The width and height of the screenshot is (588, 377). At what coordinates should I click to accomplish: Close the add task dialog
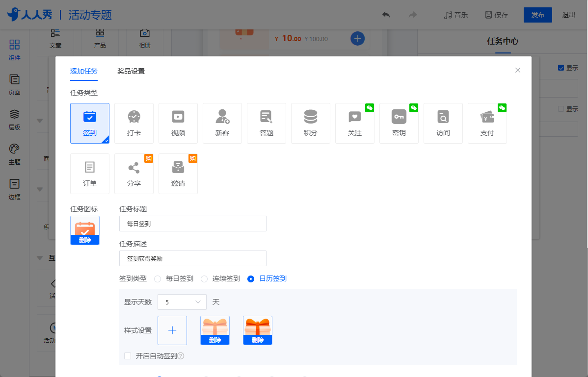[x=517, y=70]
